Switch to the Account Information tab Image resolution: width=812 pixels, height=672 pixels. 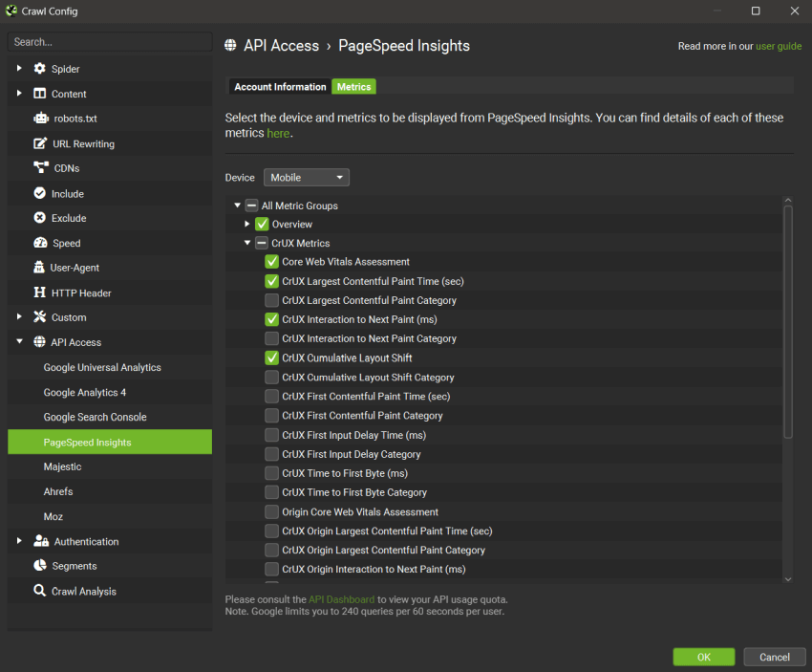(280, 87)
